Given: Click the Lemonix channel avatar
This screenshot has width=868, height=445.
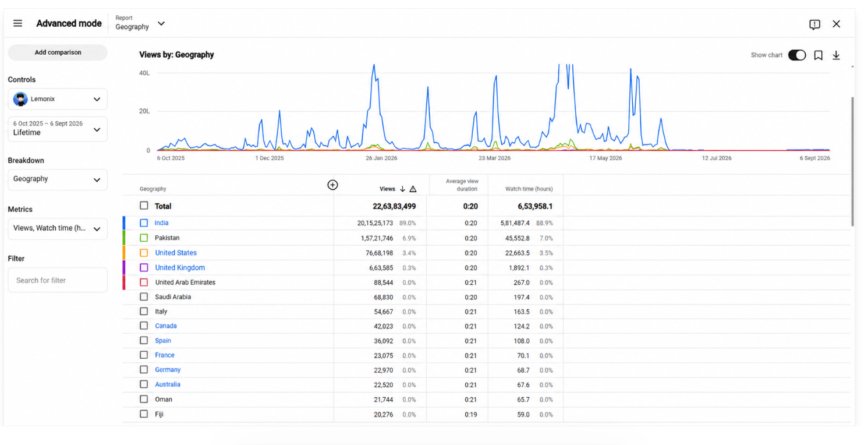Looking at the screenshot, I should point(20,99).
